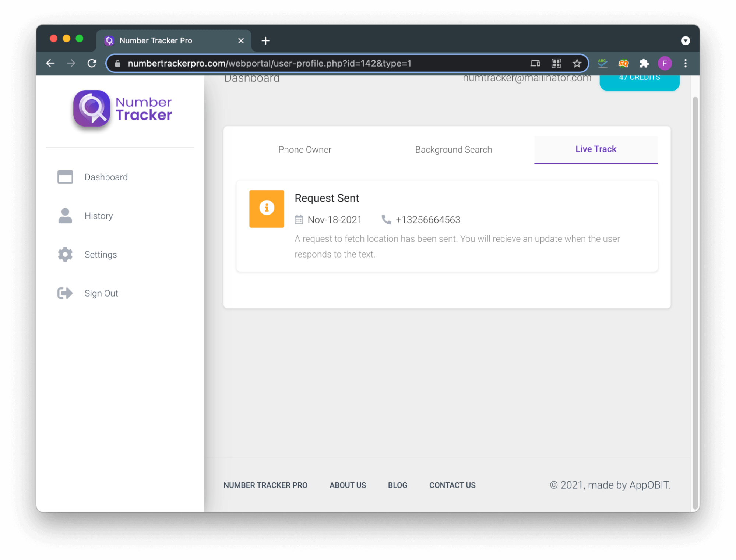Click the Settings gear icon
The width and height of the screenshot is (736, 560).
click(65, 254)
